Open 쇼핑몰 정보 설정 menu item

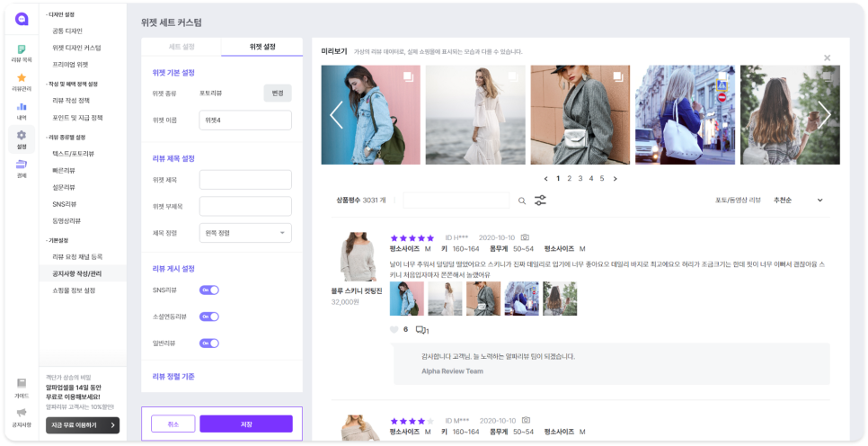click(74, 290)
